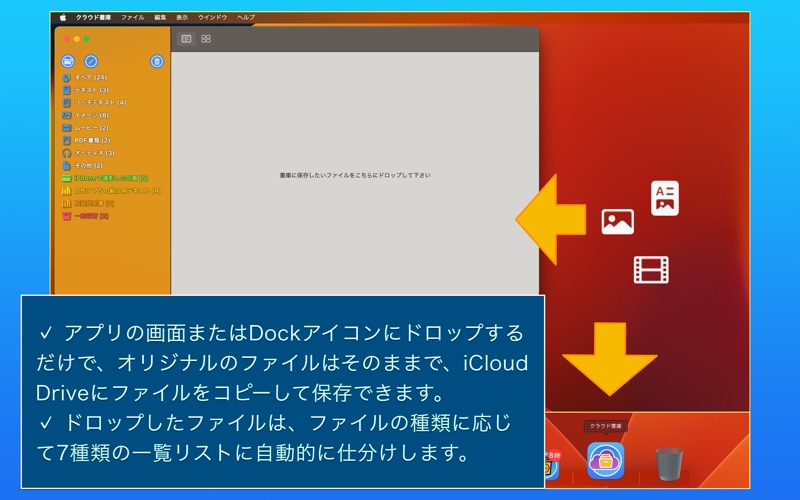Click the round pencil edit icon

[x=91, y=61]
